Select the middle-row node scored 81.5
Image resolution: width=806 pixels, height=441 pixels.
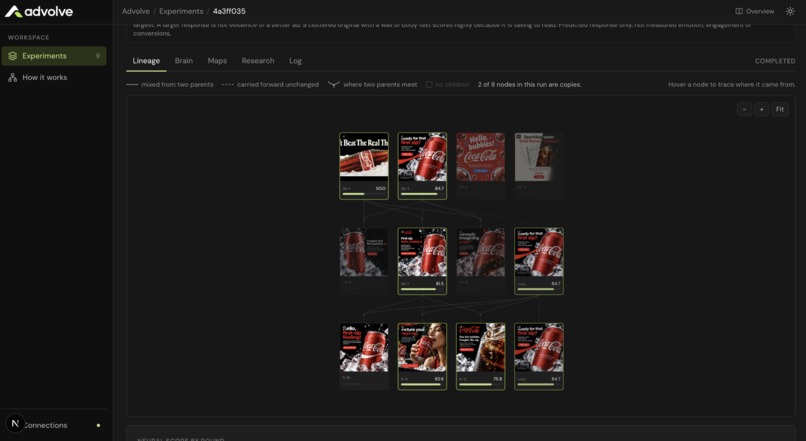[x=422, y=261]
